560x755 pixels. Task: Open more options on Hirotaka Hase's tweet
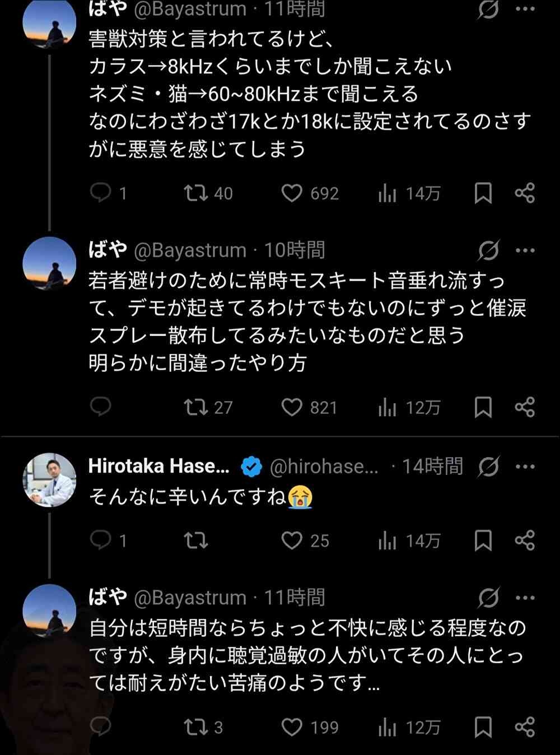pyautogui.click(x=525, y=467)
